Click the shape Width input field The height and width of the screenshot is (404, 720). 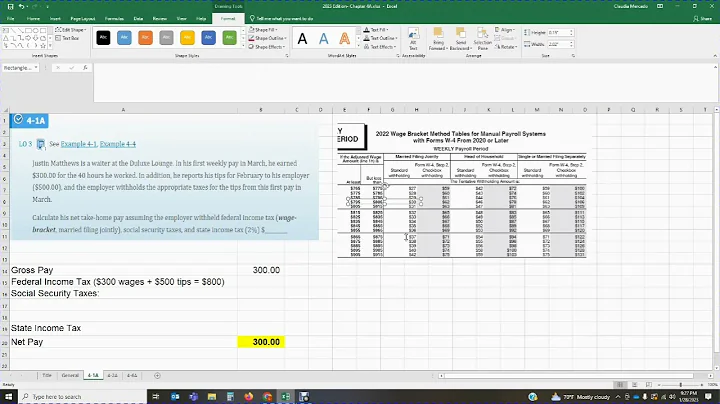click(558, 45)
